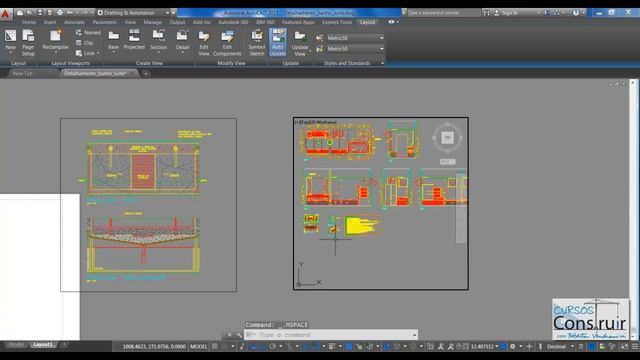Toggle grid display in status bar
The width and height of the screenshot is (640, 360).
[215, 347]
